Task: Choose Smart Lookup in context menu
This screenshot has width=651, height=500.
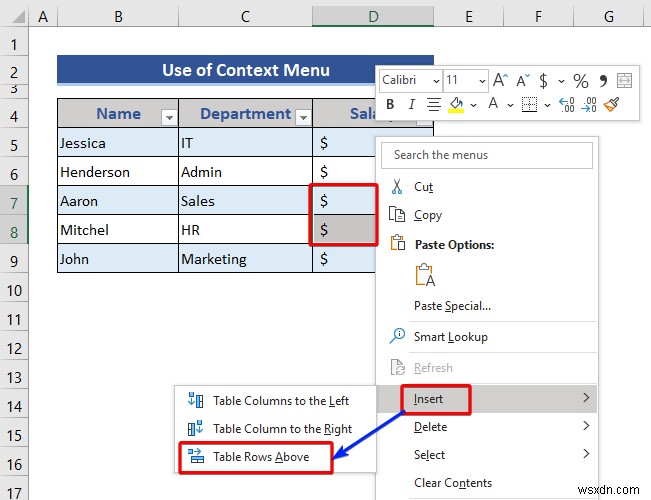Action: pos(487,337)
